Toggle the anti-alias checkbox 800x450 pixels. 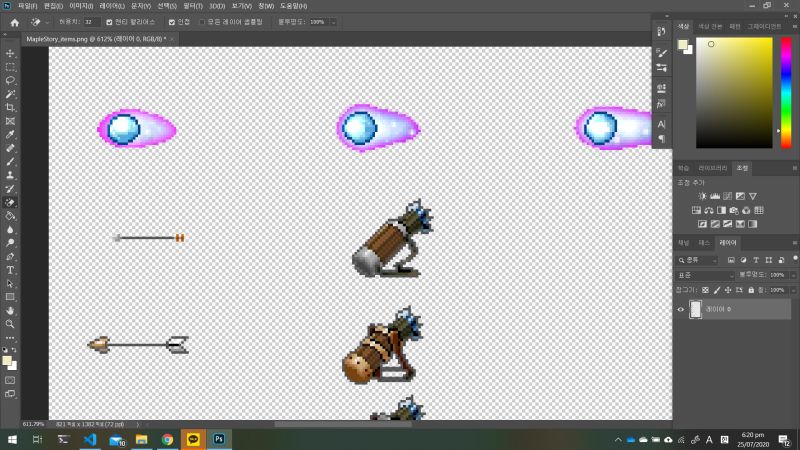coord(109,22)
